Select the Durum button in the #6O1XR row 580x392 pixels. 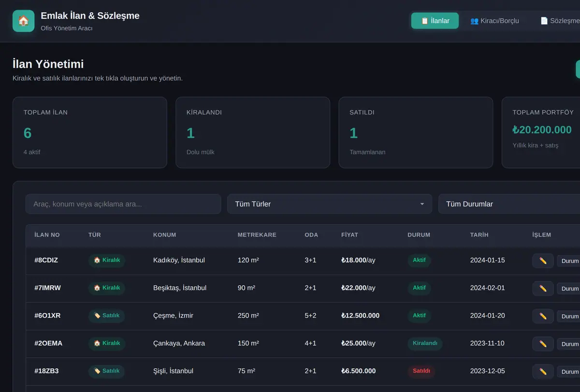click(x=569, y=316)
